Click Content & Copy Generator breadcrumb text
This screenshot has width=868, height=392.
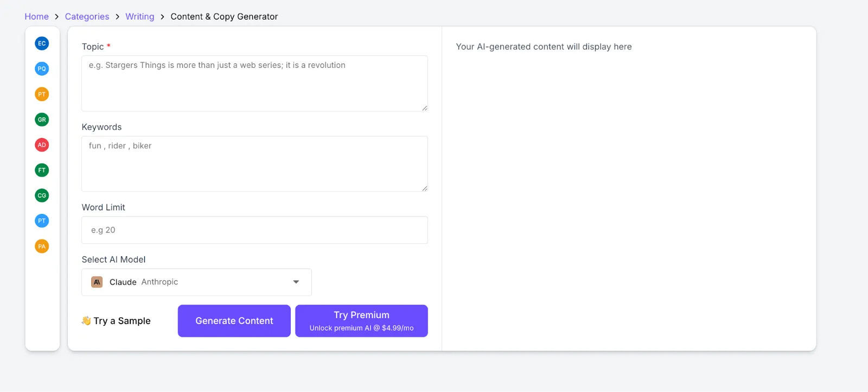224,17
